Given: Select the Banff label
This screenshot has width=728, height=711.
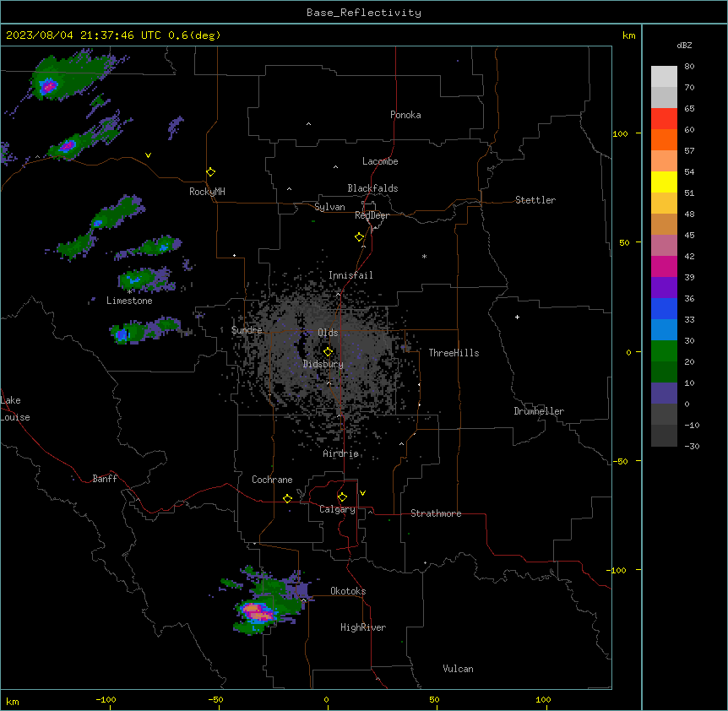Looking at the screenshot, I should click(x=105, y=479).
